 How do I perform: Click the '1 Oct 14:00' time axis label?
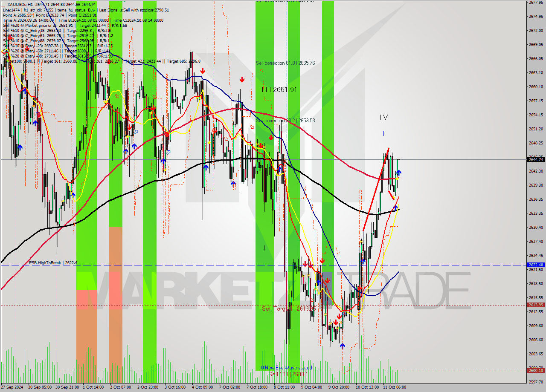point(93,387)
